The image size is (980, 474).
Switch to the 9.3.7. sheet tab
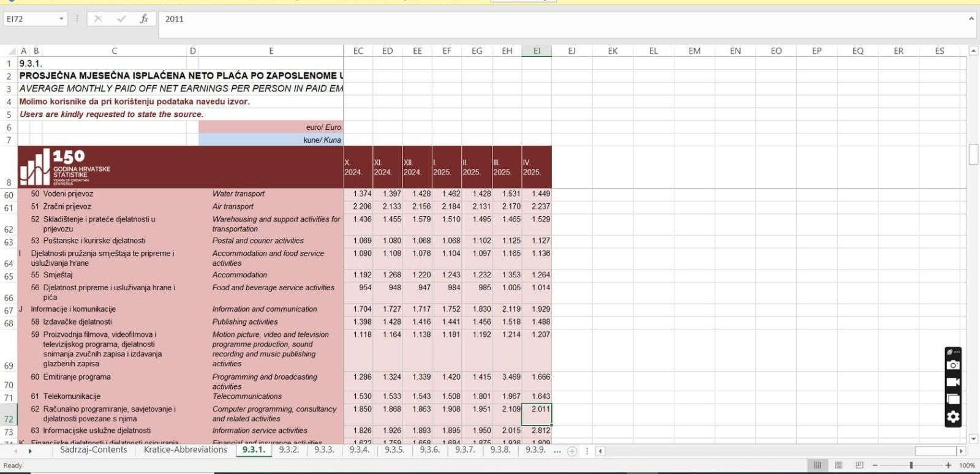tap(465, 450)
